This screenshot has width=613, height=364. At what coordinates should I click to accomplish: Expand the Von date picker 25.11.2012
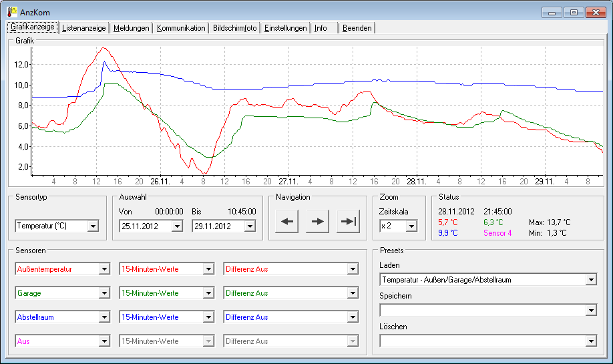point(176,226)
